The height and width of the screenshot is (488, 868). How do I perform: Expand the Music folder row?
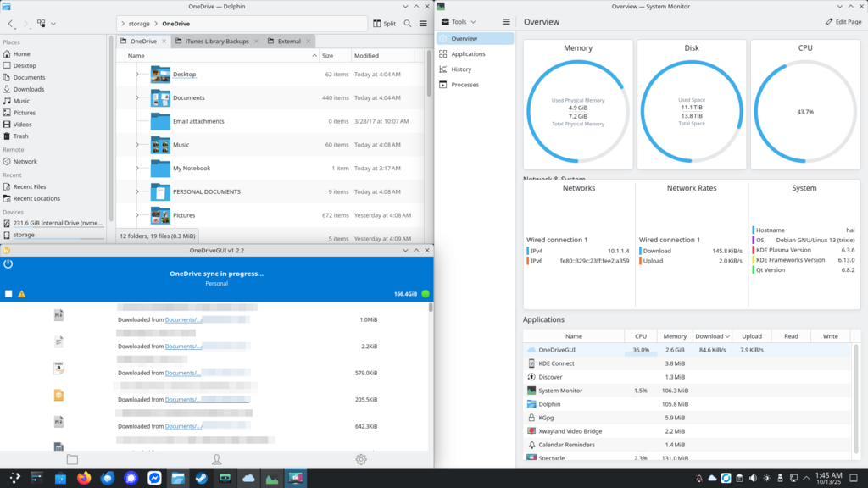pos(137,144)
